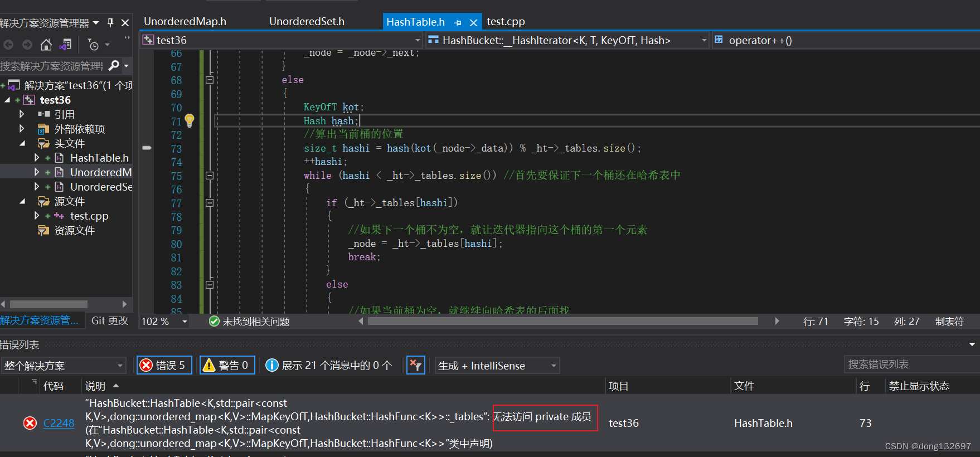Switch to the UnorderedSet.h tab
The image size is (980, 457).
tap(307, 22)
